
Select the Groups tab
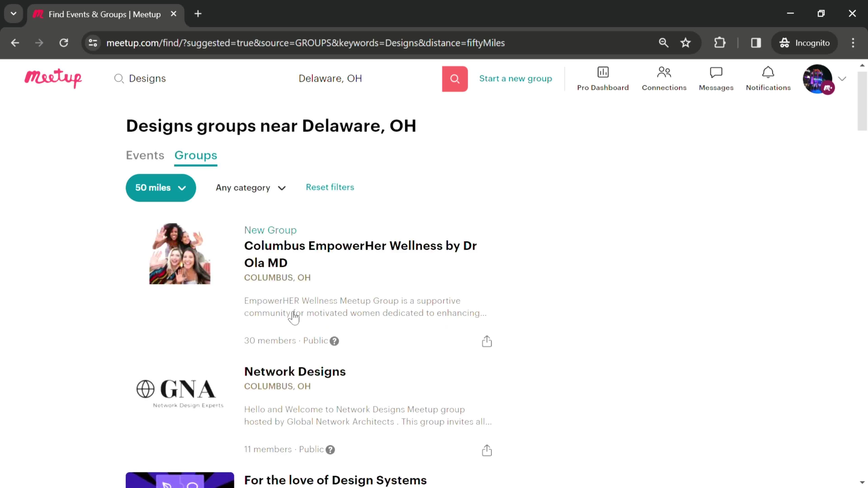(x=196, y=155)
